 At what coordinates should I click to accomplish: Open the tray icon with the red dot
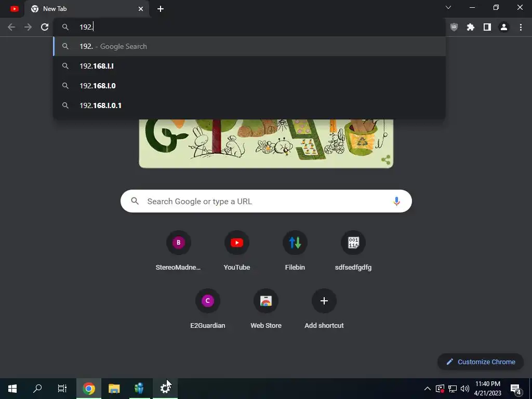pos(440,389)
